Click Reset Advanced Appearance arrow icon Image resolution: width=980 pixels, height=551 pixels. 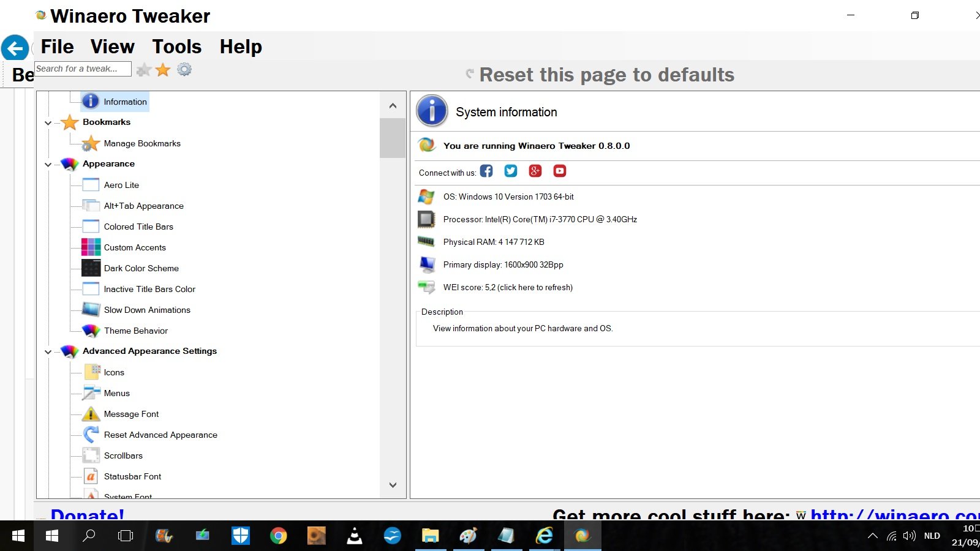tap(91, 435)
